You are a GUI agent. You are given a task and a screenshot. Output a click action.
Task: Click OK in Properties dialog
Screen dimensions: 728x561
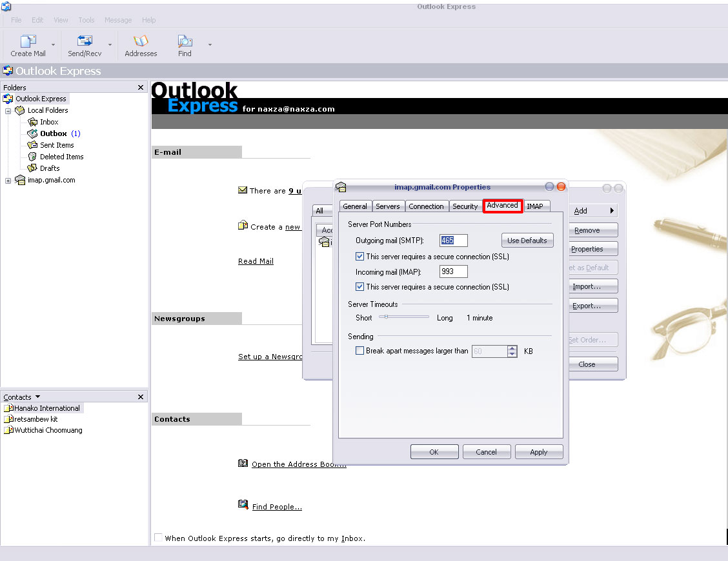pos(434,452)
